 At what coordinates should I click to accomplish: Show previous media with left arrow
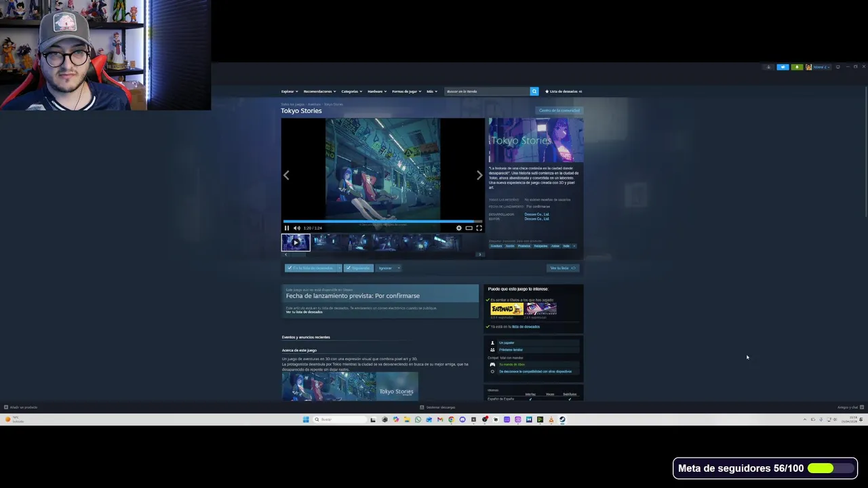click(286, 175)
